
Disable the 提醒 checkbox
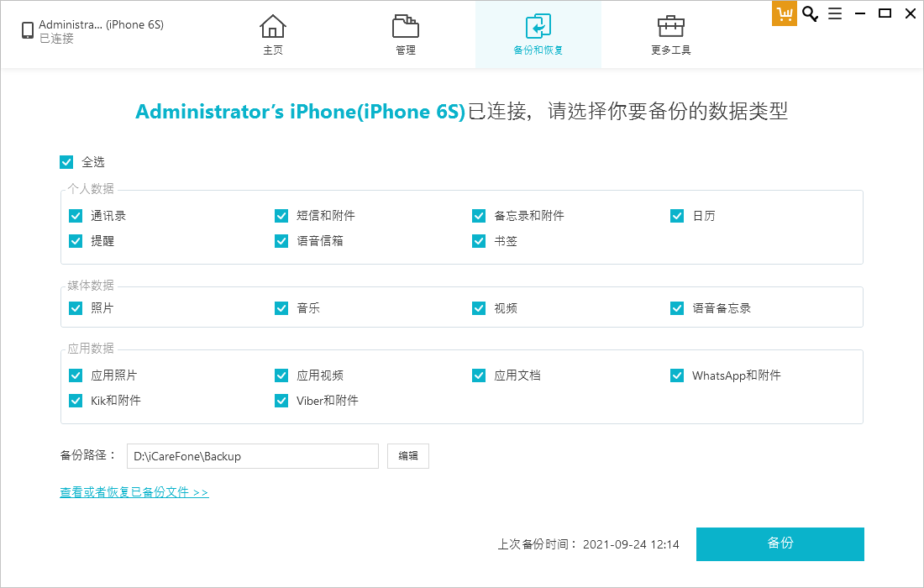click(76, 241)
